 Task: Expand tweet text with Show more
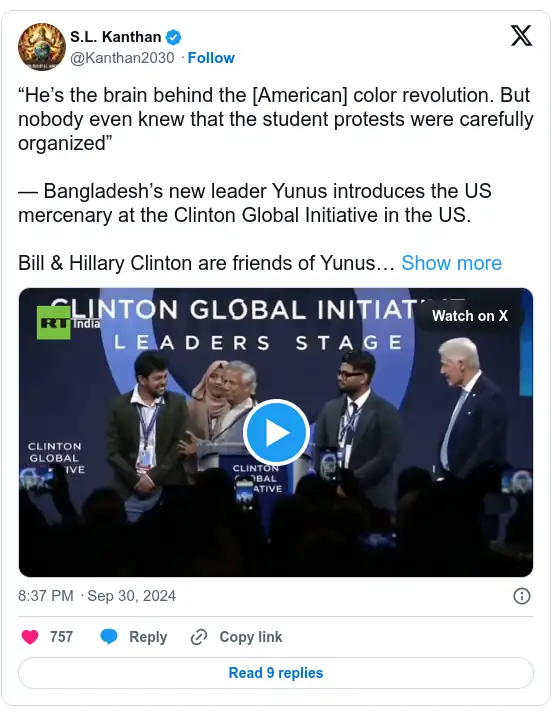pyautogui.click(x=451, y=263)
